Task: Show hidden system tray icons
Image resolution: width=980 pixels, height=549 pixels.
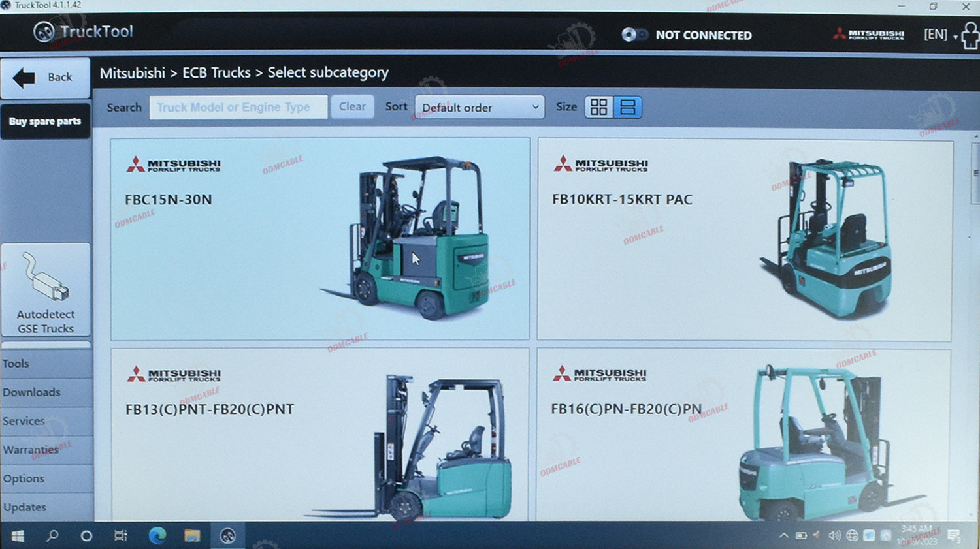Action: click(783, 536)
